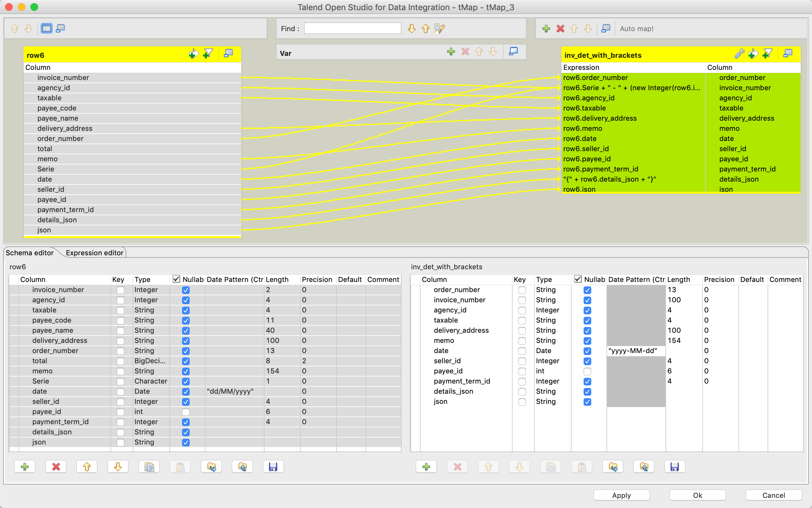Select payee_name column in row6 input table
The image size is (812, 508).
[133, 118]
